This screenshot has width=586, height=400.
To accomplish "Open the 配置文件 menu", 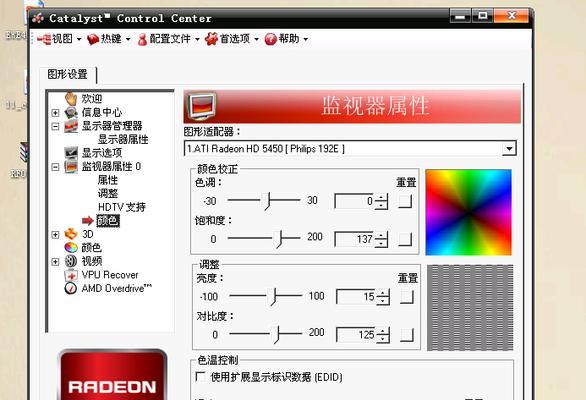I will pyautogui.click(x=169, y=39).
